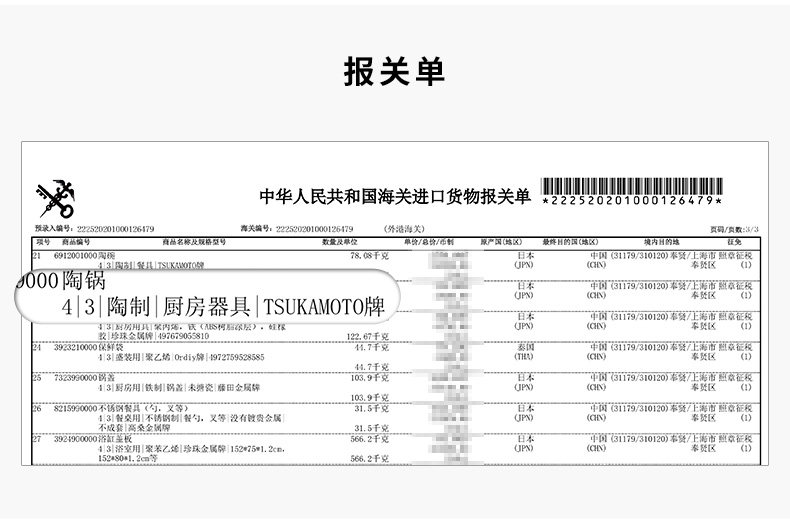Click item 25 code 7323990000 锅盖

[x=85, y=378]
